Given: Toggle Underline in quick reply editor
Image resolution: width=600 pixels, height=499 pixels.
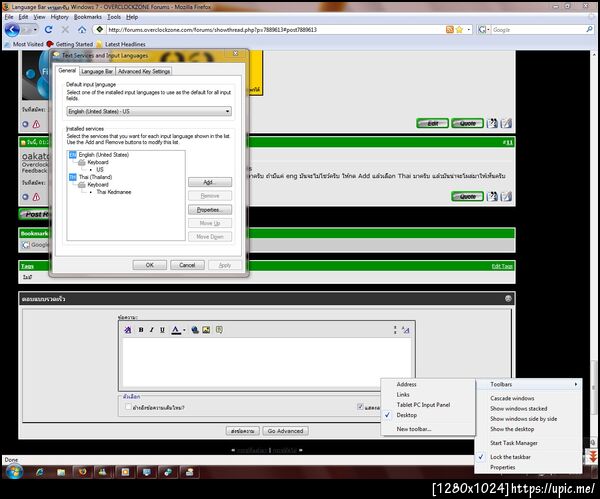Looking at the screenshot, I should coord(162,330).
